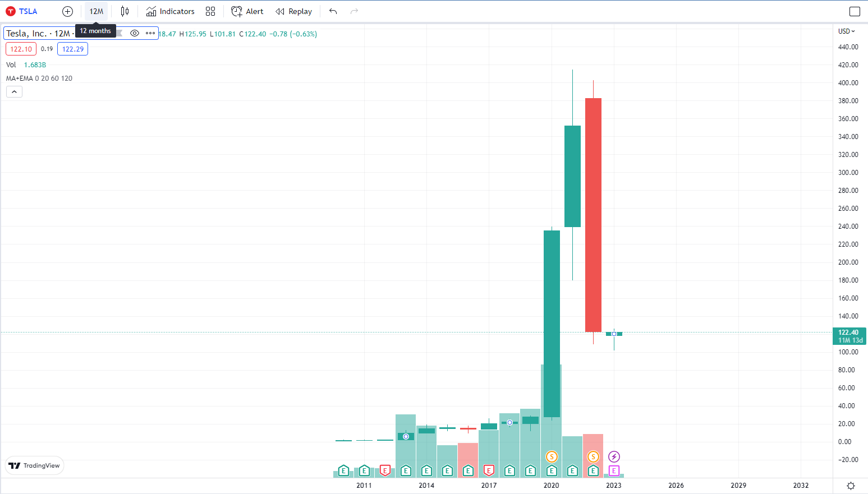Open the USD currency dropdown
The height and width of the screenshot is (494, 868).
(847, 31)
